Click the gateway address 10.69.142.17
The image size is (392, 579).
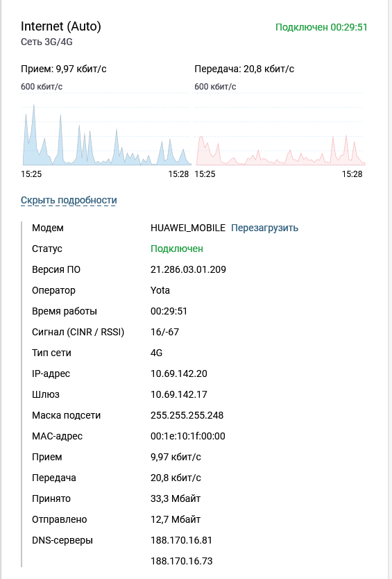click(178, 394)
